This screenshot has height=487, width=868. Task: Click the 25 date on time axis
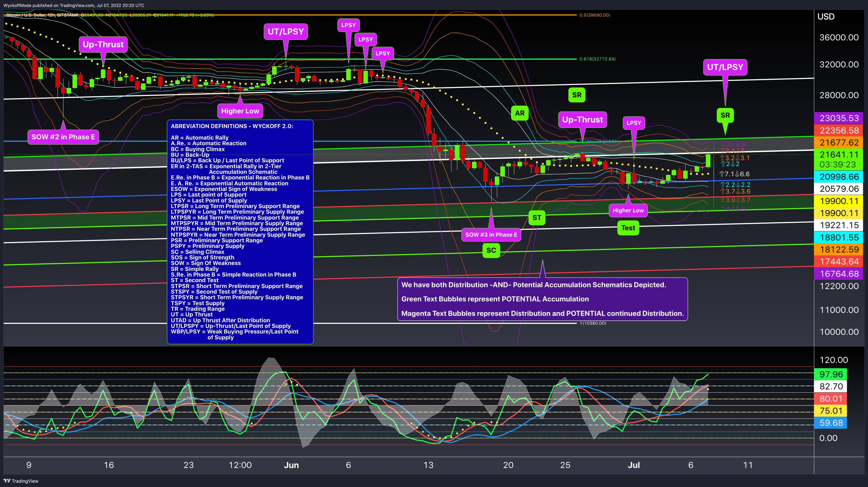pos(565,465)
